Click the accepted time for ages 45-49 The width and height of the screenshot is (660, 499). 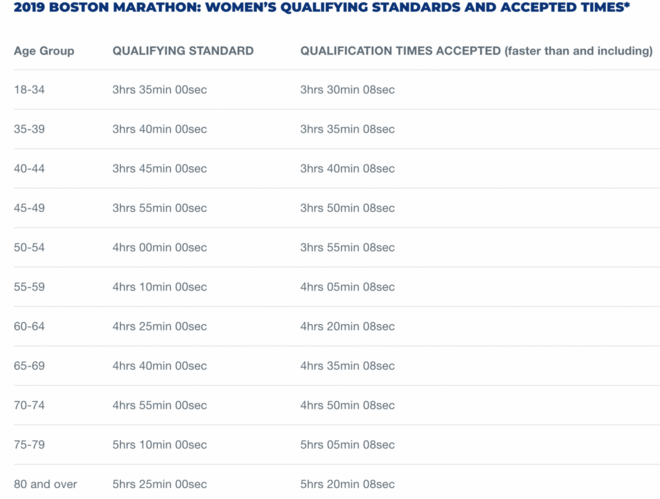pos(347,208)
